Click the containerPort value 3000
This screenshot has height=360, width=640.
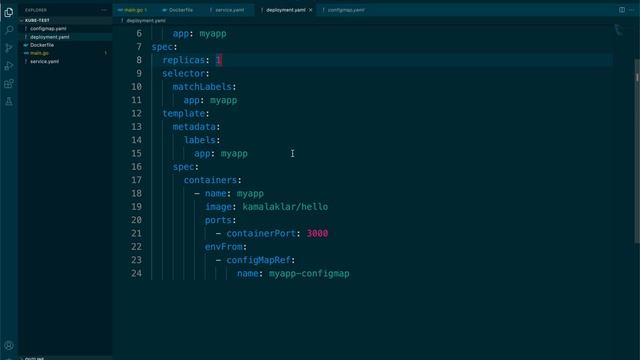coord(317,233)
